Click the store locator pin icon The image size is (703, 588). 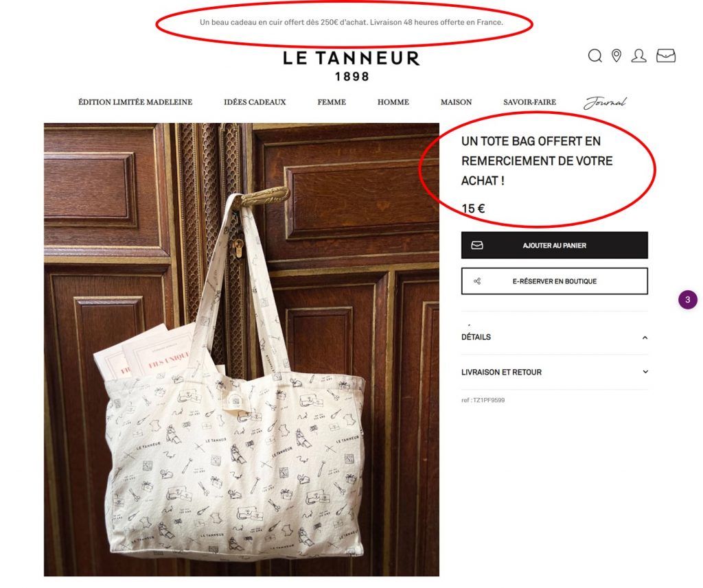(616, 56)
